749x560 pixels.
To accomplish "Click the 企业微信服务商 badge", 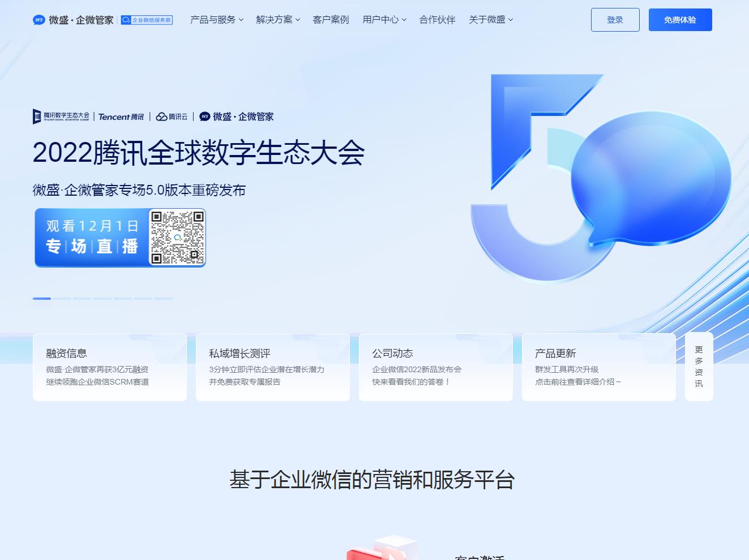I will [x=147, y=20].
